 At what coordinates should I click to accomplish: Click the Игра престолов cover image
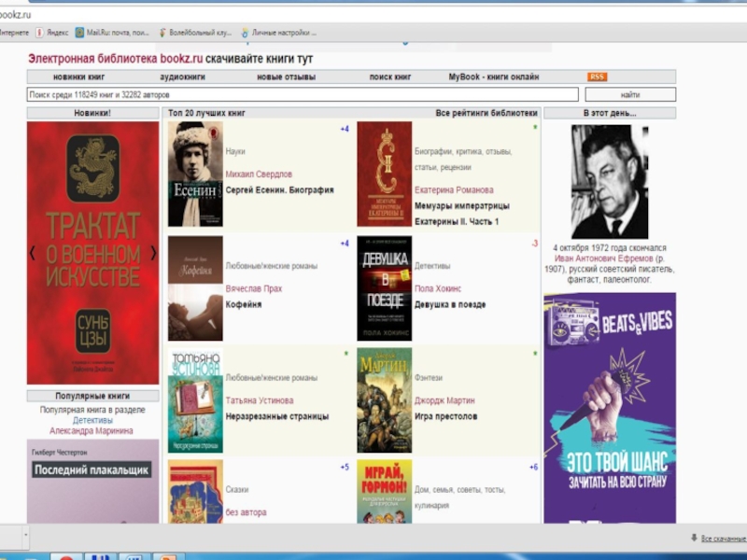384,400
